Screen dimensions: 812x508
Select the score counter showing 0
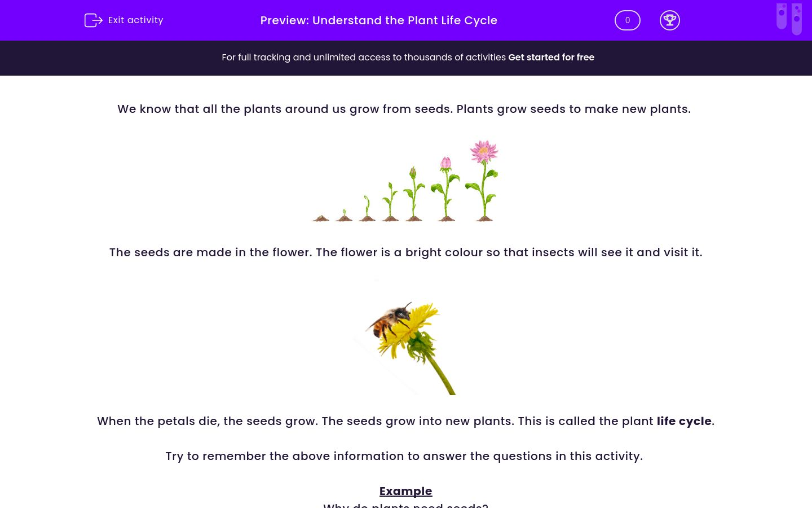click(627, 20)
